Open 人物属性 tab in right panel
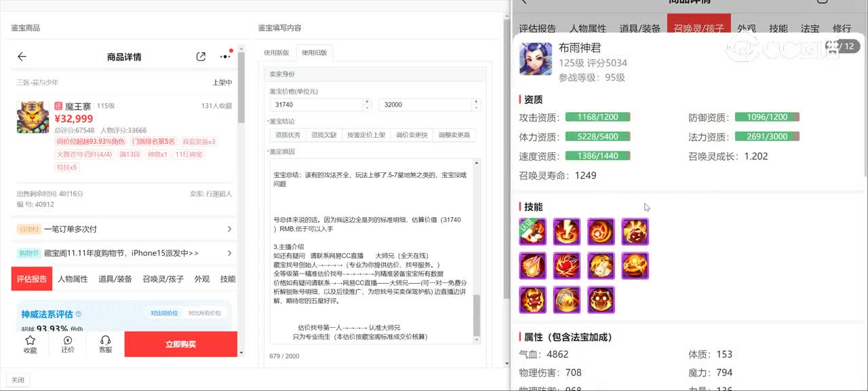868x391 pixels. tap(588, 29)
